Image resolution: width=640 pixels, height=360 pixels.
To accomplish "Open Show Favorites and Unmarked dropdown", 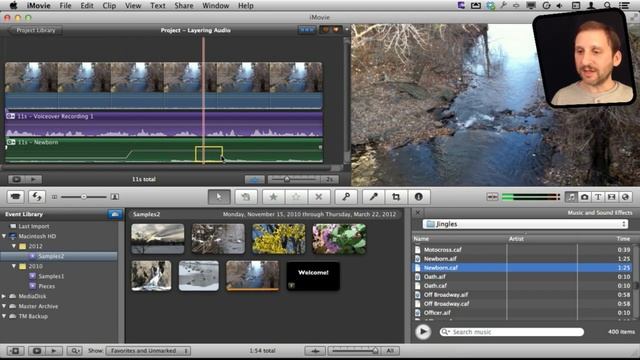I will [148, 351].
